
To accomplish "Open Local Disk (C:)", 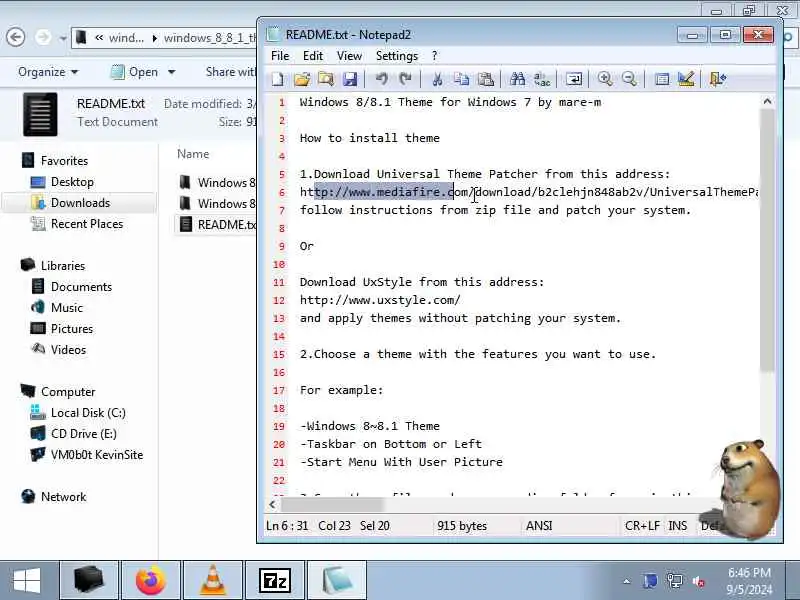I will (x=88, y=413).
